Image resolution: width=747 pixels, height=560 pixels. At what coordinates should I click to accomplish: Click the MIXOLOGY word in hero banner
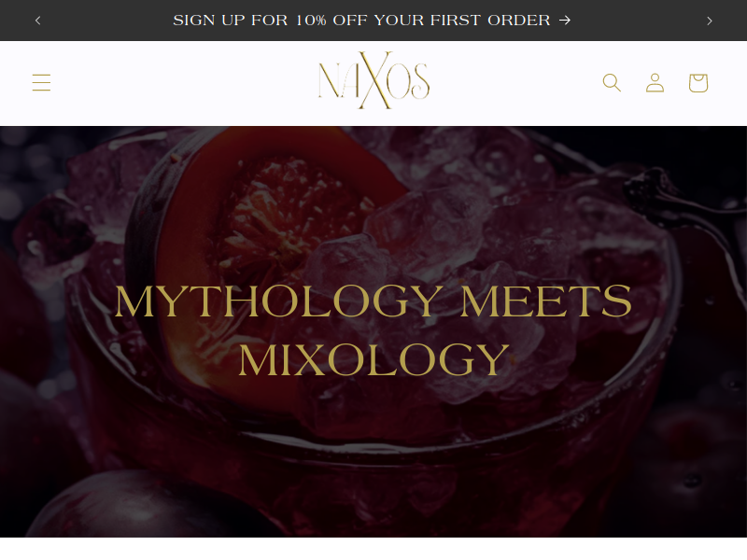[x=373, y=359]
